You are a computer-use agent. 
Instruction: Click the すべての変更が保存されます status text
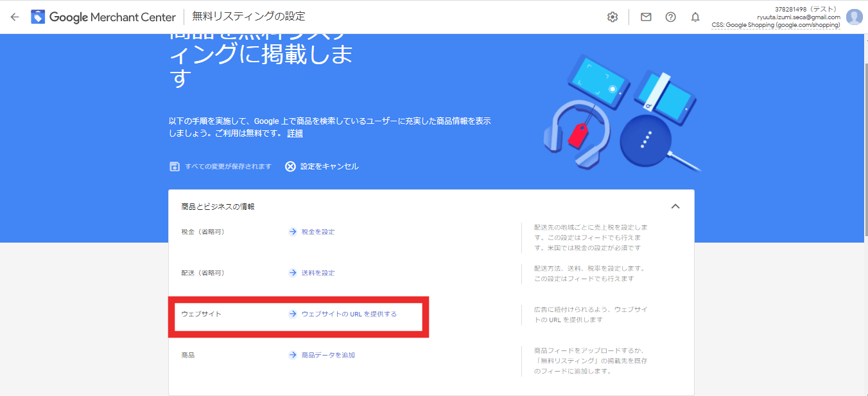click(x=228, y=166)
